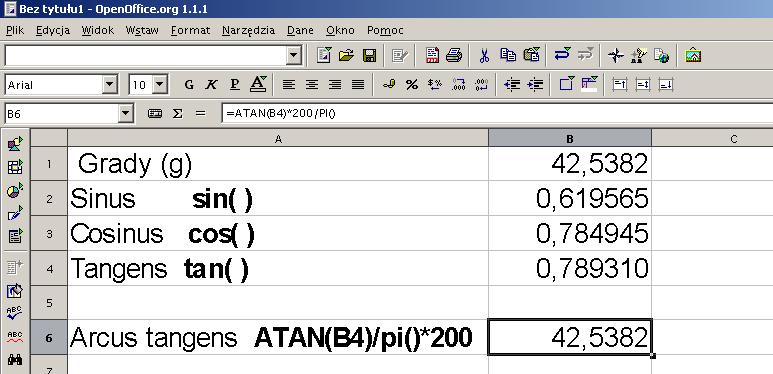Toggle center horizontally alignment

coord(312,85)
